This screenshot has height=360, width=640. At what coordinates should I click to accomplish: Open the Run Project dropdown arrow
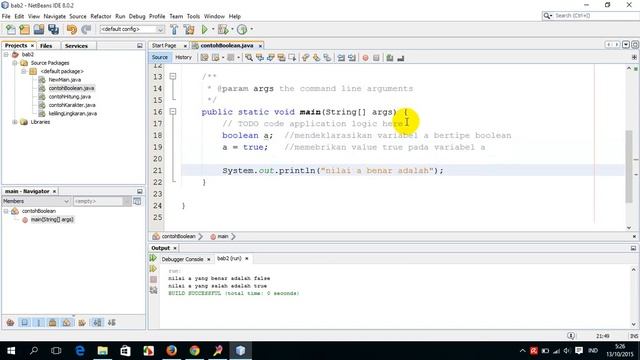213,29
